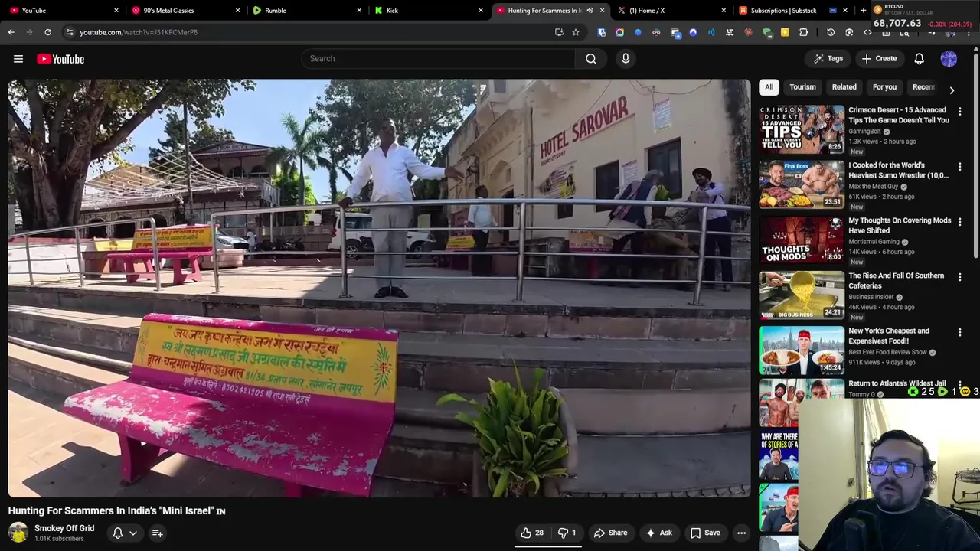Image resolution: width=980 pixels, height=551 pixels.
Task: Click the install/cast screen icon in address bar
Action: click(x=559, y=32)
